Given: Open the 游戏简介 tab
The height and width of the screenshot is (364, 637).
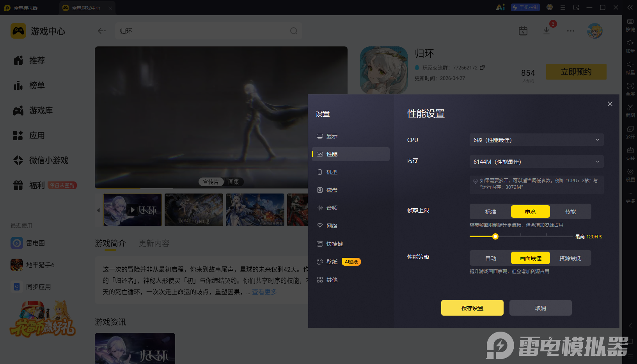Looking at the screenshot, I should click(110, 243).
